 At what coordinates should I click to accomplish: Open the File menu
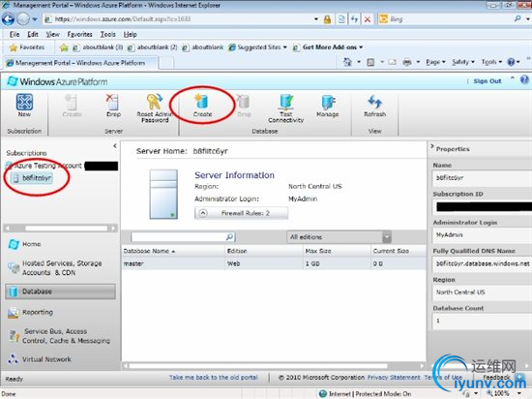[15, 34]
